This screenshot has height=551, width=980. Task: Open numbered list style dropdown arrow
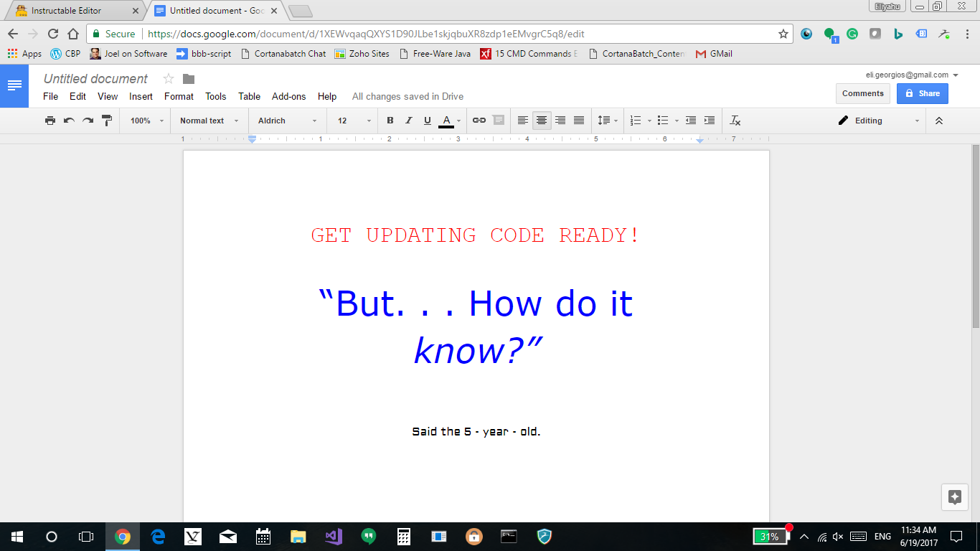649,121
